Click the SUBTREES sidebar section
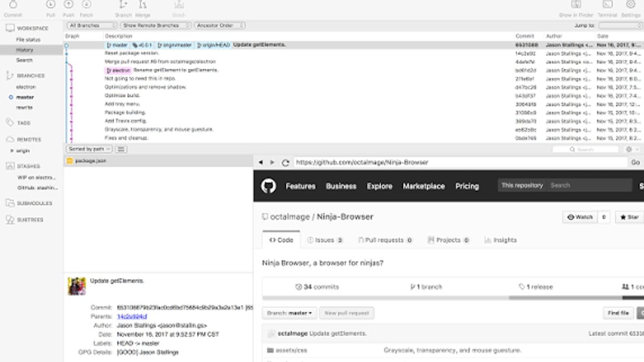The width and height of the screenshot is (644, 362). (x=30, y=219)
